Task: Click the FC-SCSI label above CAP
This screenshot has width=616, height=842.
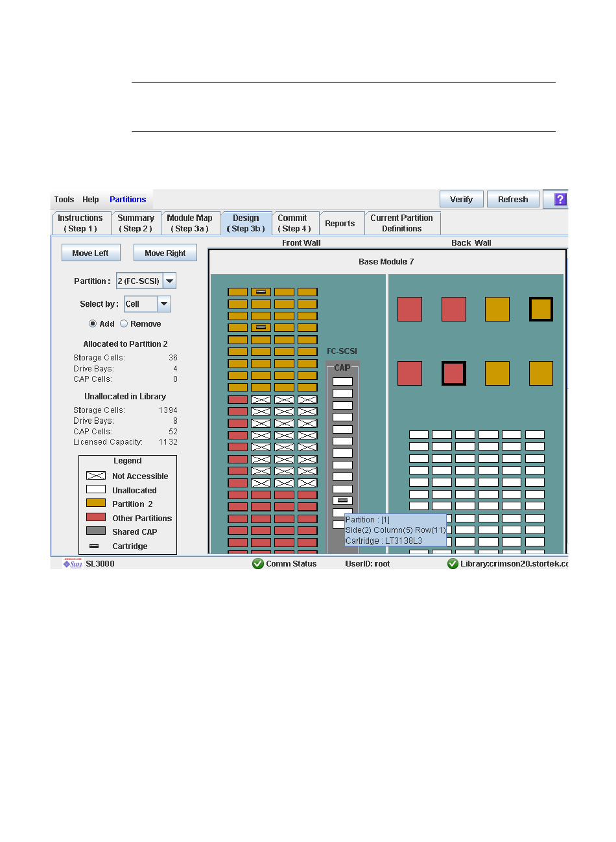Action: click(x=342, y=351)
